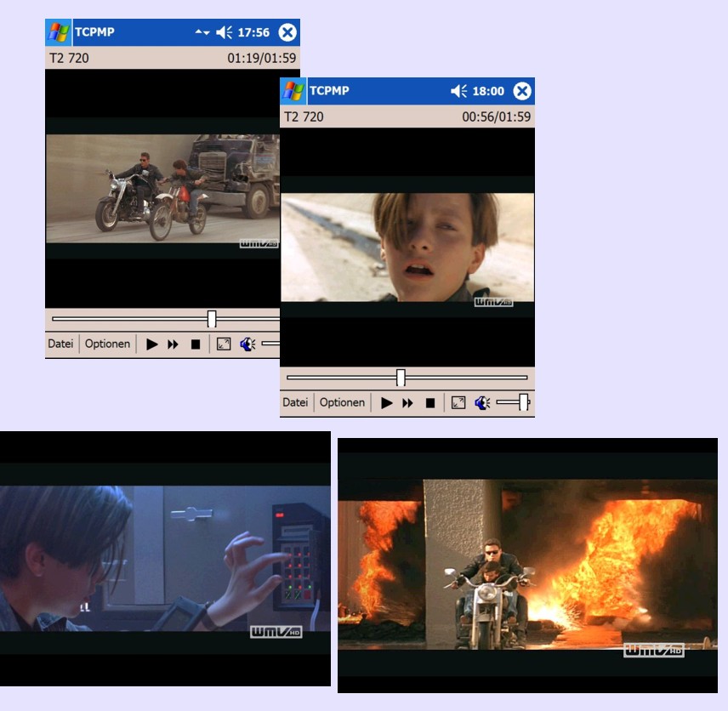The image size is (728, 711).
Task: Close left TCPMP window at 17:56
Action: point(287,32)
